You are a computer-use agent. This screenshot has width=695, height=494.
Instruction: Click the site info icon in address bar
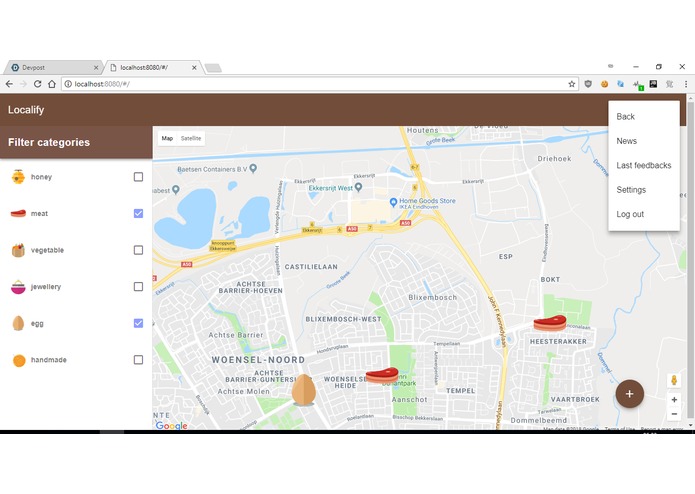tap(68, 84)
